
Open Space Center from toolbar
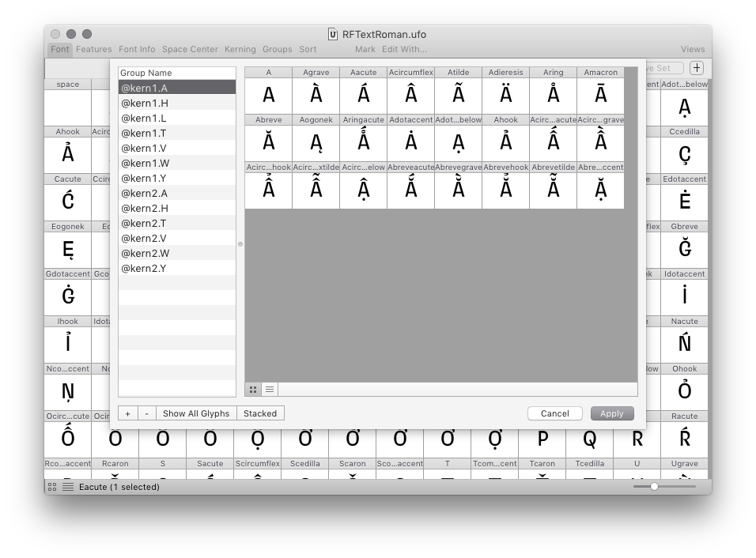tap(190, 49)
